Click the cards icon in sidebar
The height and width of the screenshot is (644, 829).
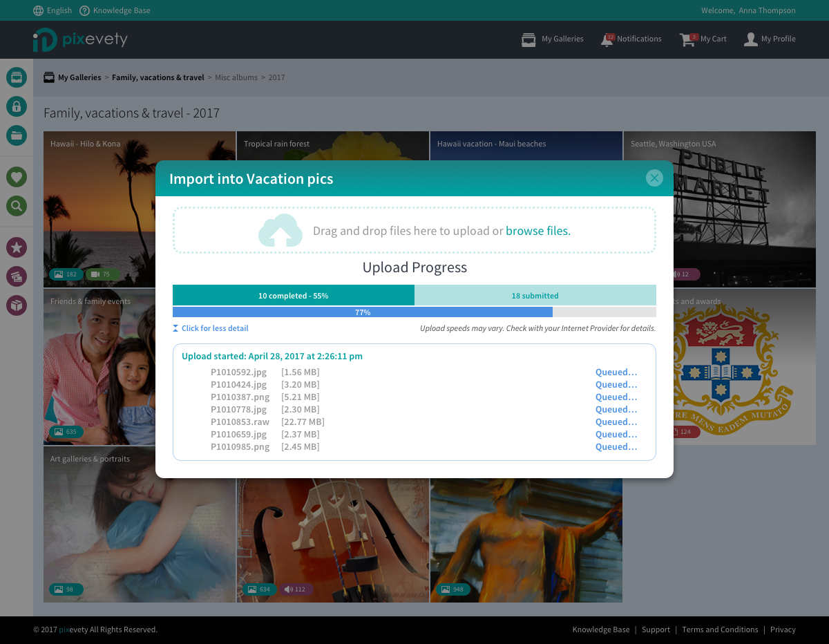[x=17, y=276]
